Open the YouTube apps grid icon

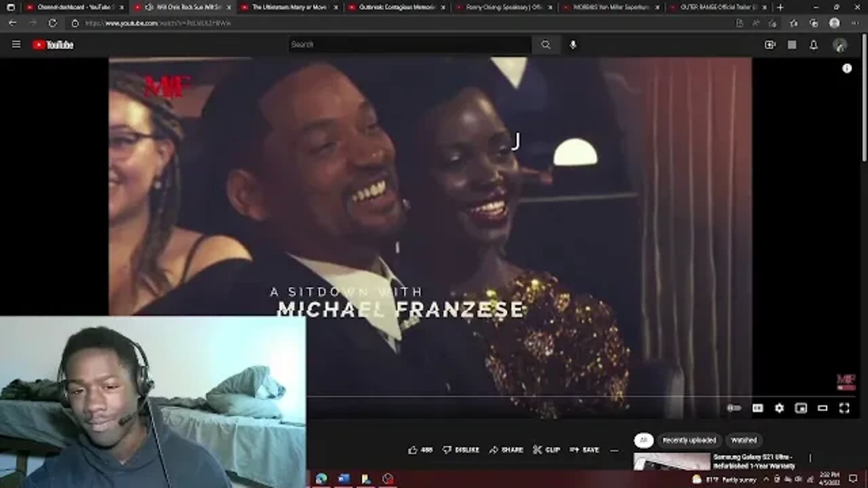[x=791, y=45]
